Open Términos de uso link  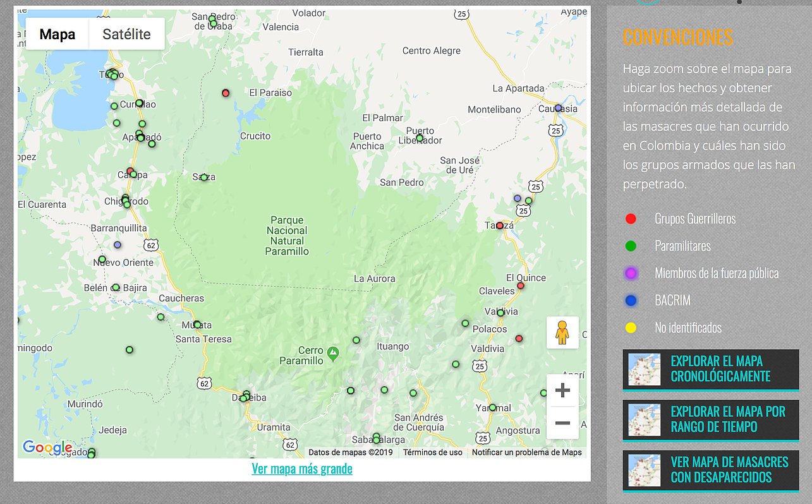pyautogui.click(x=433, y=452)
